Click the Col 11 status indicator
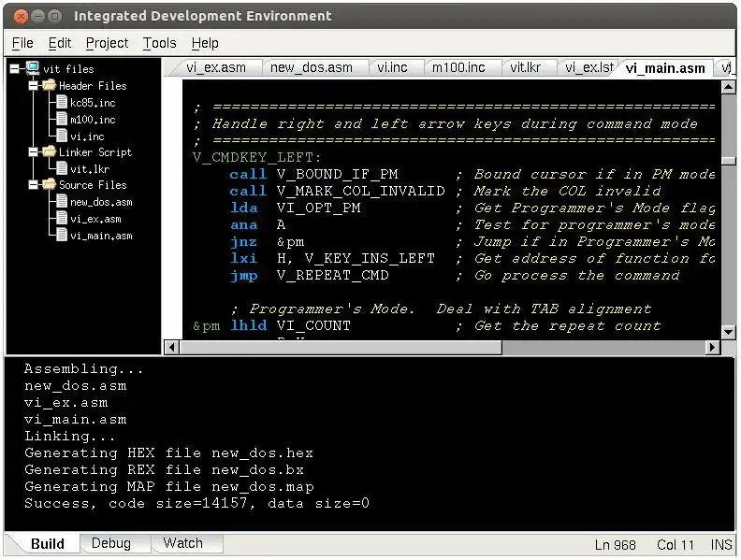The height and width of the screenshot is (560, 741). [676, 545]
